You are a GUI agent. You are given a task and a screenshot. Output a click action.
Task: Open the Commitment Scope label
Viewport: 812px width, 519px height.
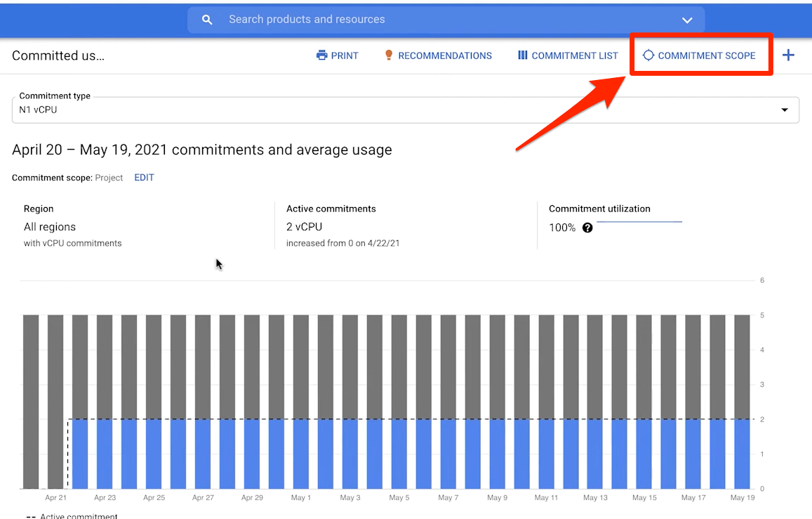point(707,55)
